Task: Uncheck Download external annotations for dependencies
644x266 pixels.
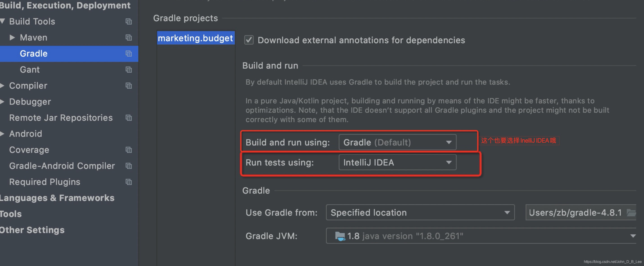Action: point(249,40)
